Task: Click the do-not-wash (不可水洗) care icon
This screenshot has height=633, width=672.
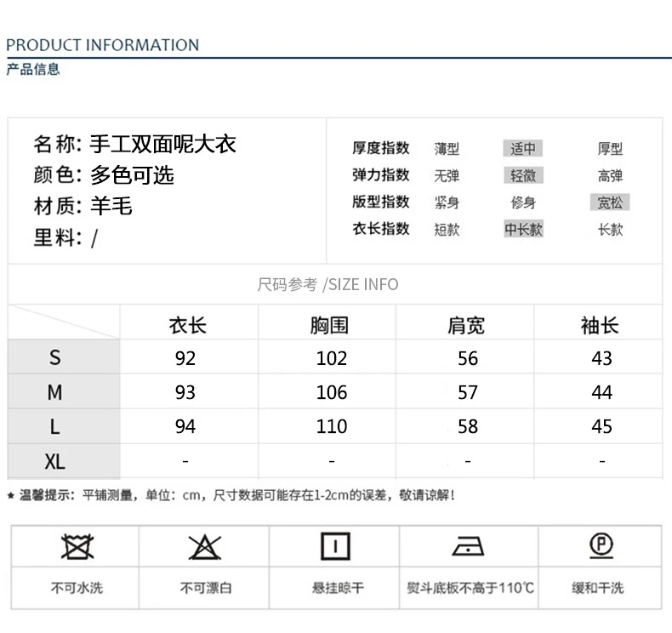Action: click(x=77, y=546)
